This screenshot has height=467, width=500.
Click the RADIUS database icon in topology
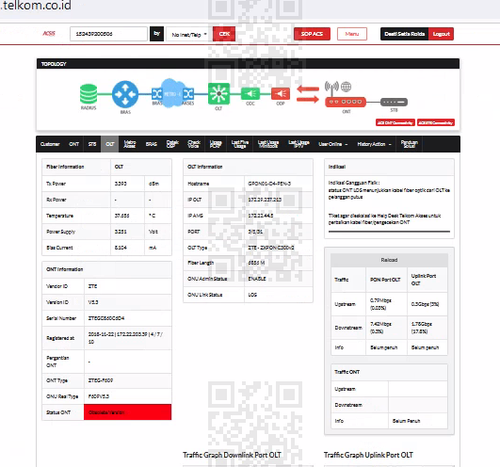pos(89,94)
